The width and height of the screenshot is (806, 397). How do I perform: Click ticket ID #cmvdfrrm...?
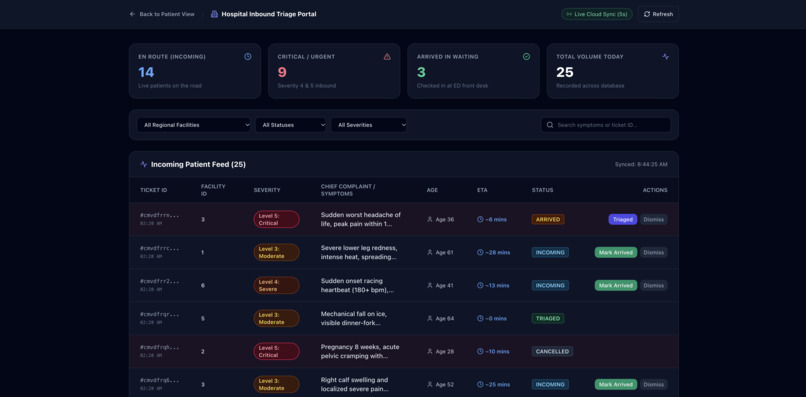(x=160, y=215)
